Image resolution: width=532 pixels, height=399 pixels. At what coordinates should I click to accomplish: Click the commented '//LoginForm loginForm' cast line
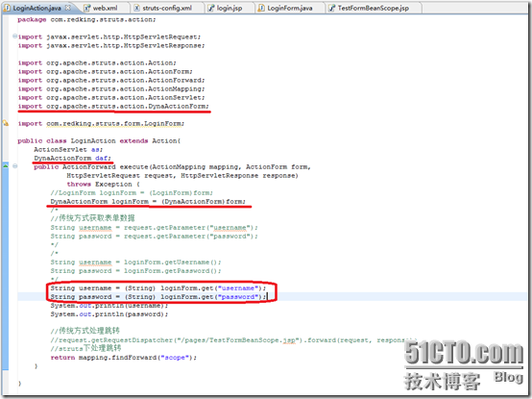click(132, 193)
